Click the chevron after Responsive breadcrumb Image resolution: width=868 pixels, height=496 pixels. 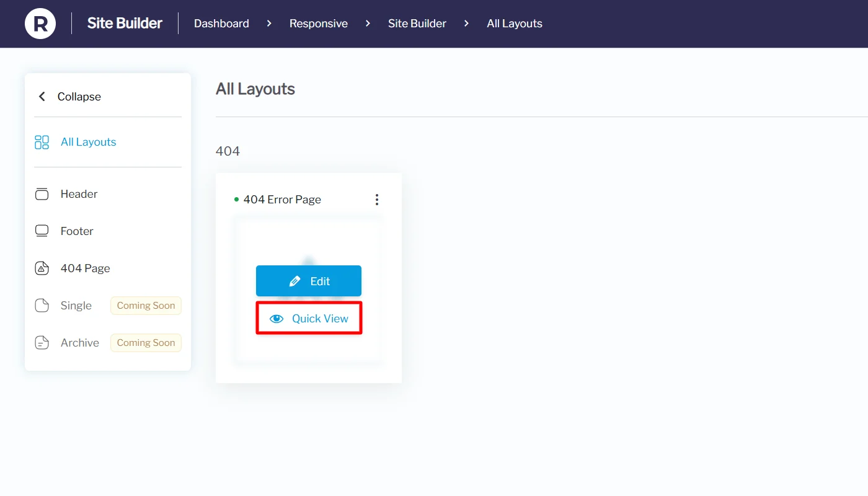tap(368, 24)
